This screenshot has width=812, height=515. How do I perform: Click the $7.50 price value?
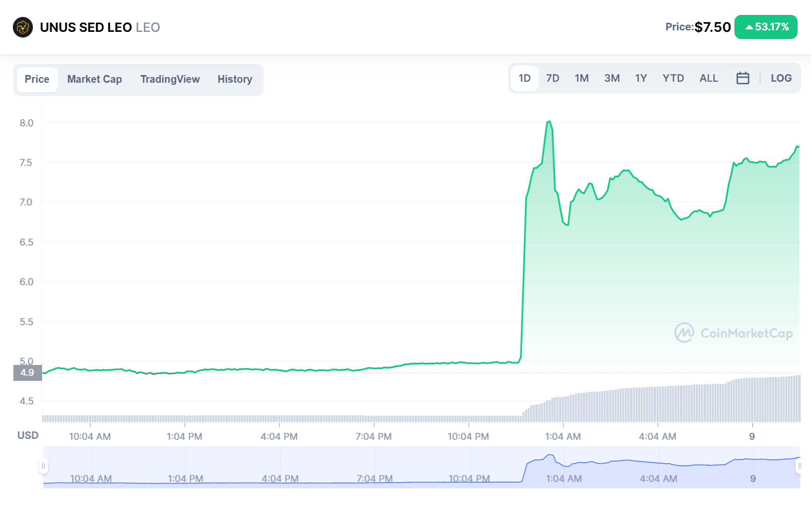(712, 27)
